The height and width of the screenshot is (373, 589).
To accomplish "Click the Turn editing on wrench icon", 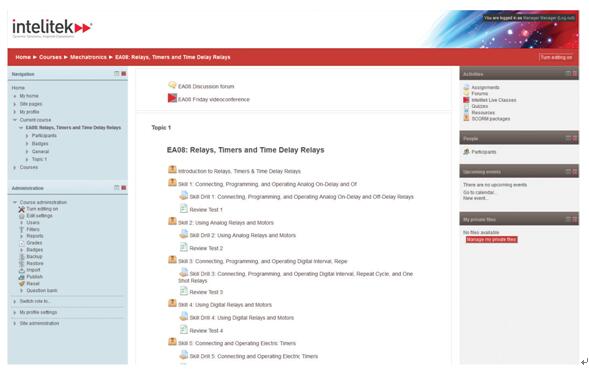I will [21, 209].
